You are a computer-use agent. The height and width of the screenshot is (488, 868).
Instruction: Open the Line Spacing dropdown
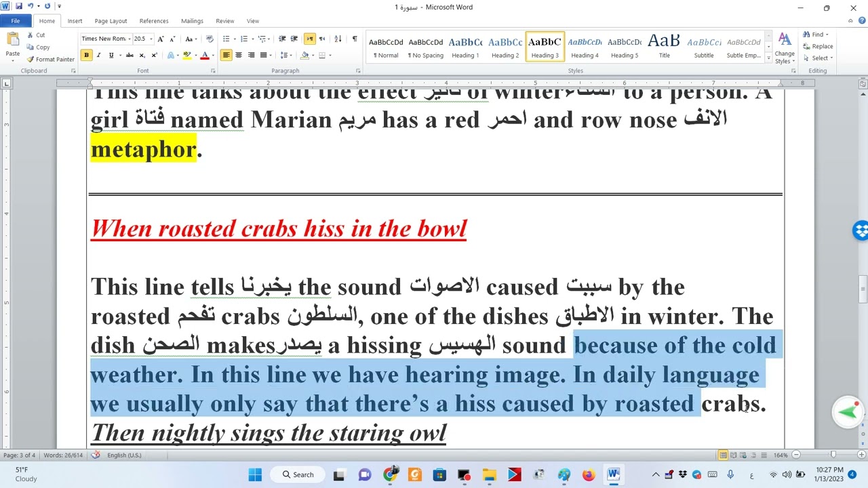[x=285, y=55]
